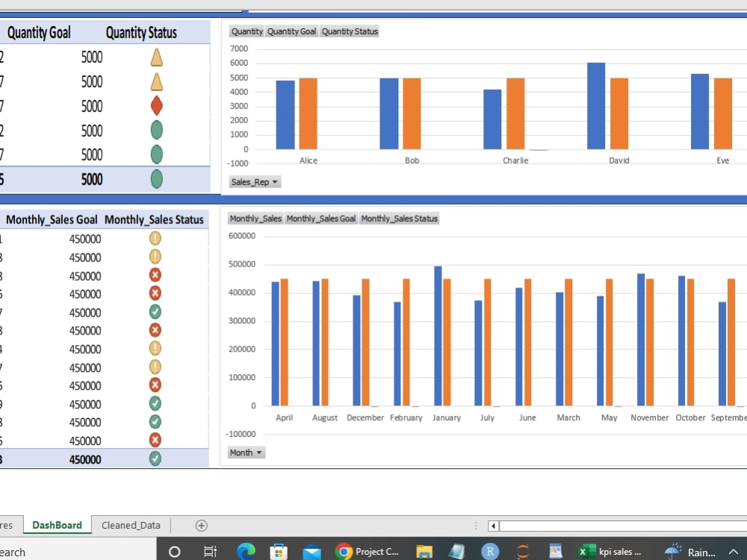
Task: Switch to the Cleaned_Data sheet tab
Action: click(x=131, y=525)
